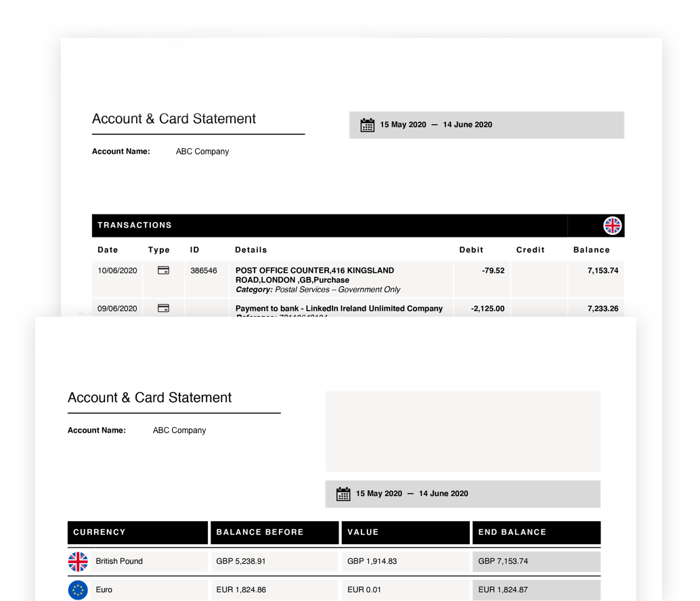Image resolution: width=700 pixels, height=601 pixels.
Task: Click the lower Account & Card Statement title
Action: pos(150,397)
